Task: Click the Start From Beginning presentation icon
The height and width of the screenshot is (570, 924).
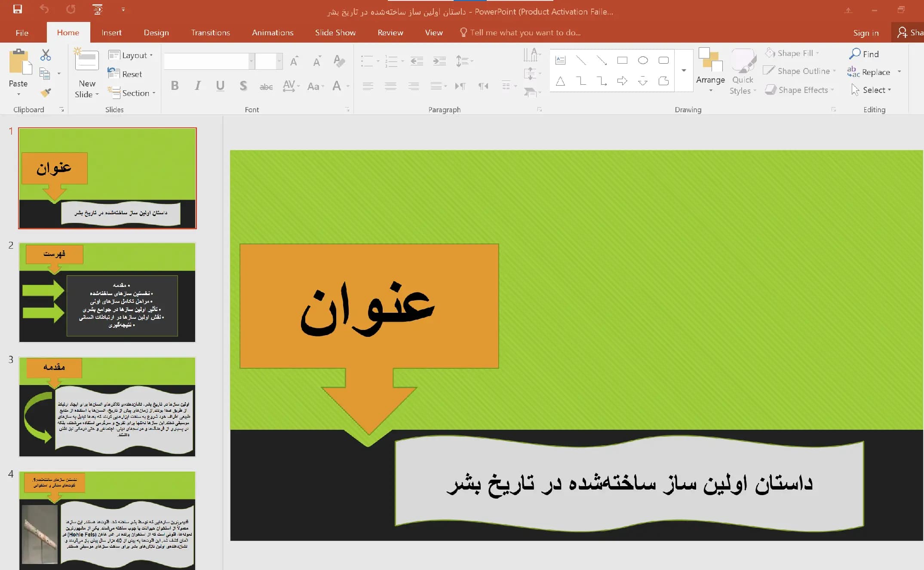Action: (x=98, y=9)
